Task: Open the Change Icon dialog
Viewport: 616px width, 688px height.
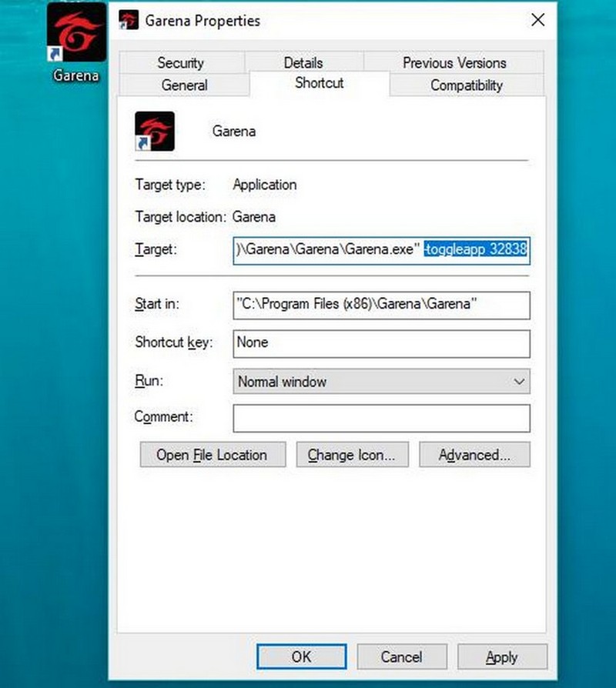Action: [352, 455]
